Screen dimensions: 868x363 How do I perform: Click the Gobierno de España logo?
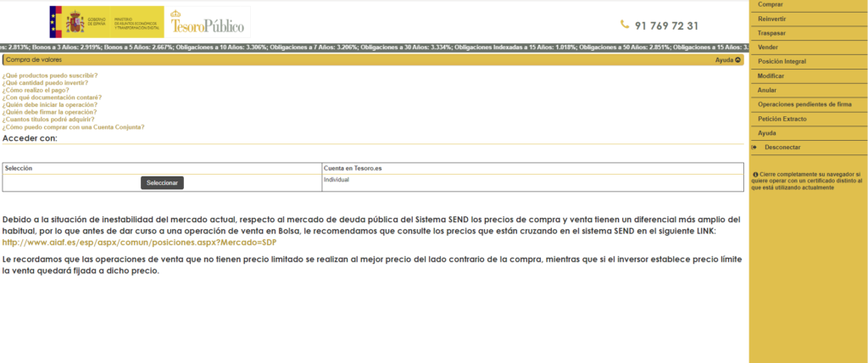coord(107,21)
